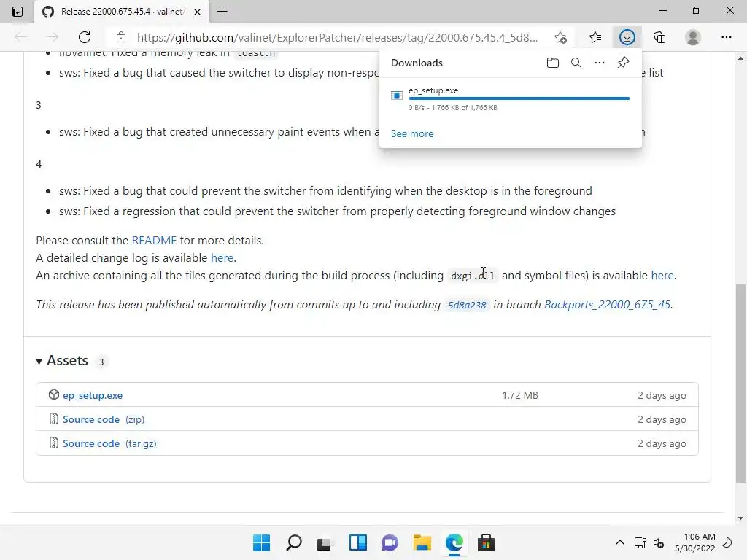Open Widgets from taskbar
Image resolution: width=747 pixels, height=560 pixels.
tap(357, 542)
